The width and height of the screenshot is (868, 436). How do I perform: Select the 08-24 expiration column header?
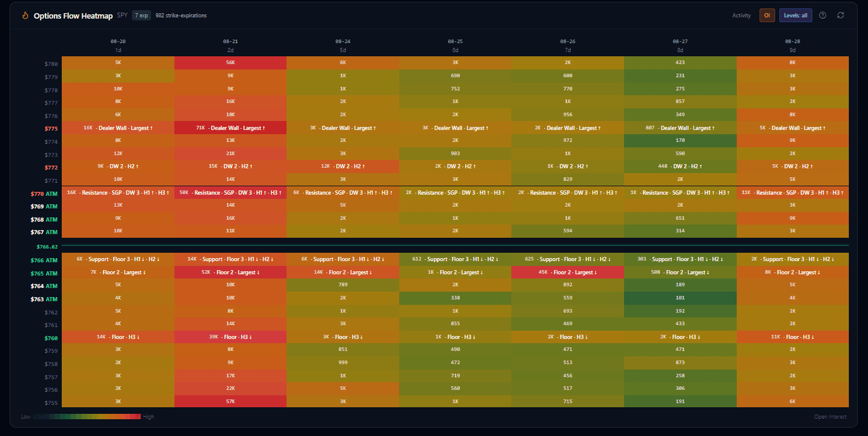click(343, 46)
